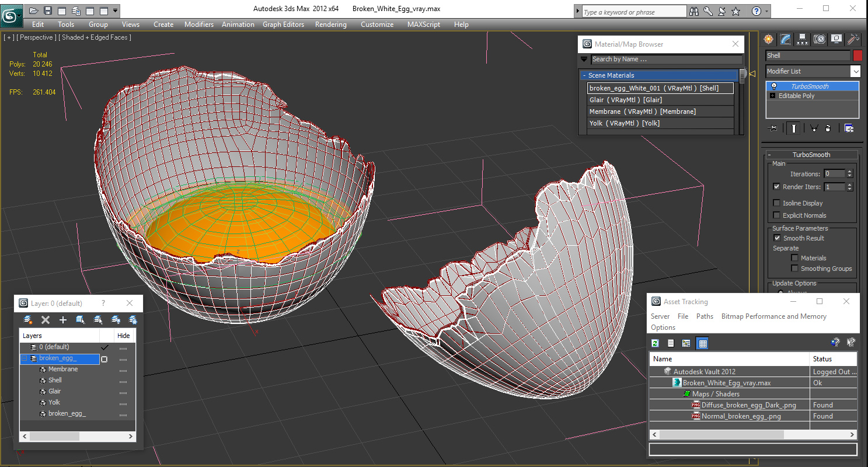Open the Utilities hammer panel tab

point(853,39)
